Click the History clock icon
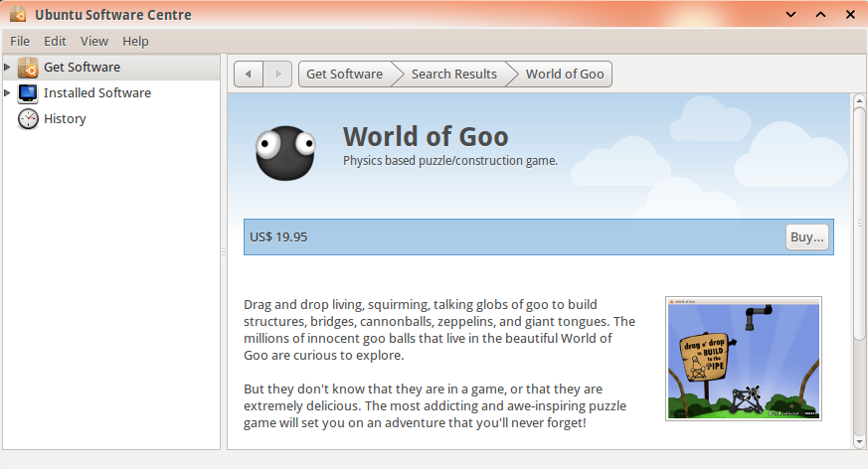 (28, 119)
